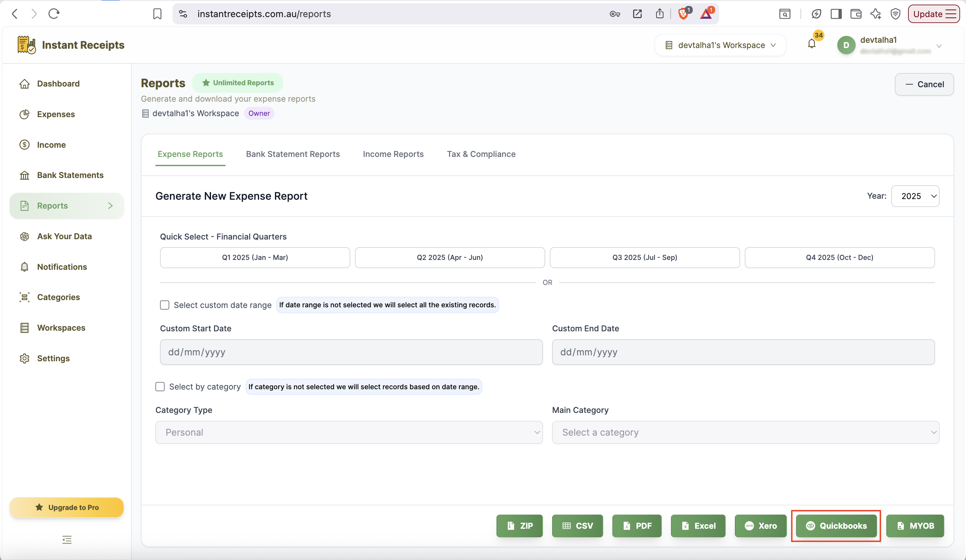
Task: Click the Categories list icon
Action: (25, 297)
